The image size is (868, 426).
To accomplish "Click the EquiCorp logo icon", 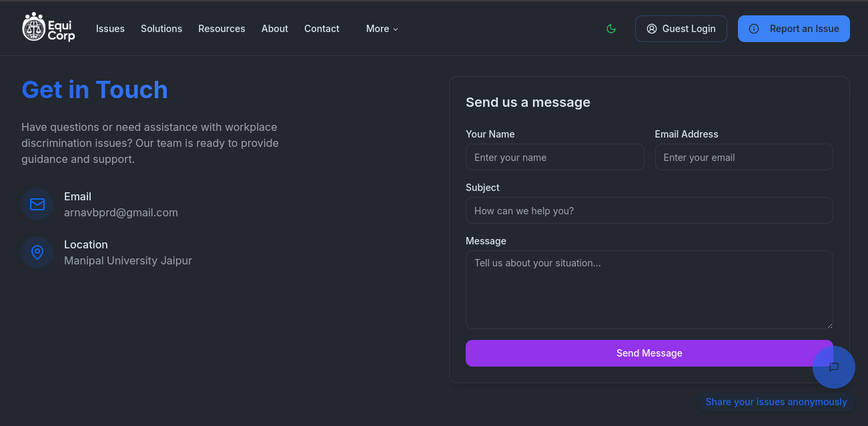I will (34, 27).
